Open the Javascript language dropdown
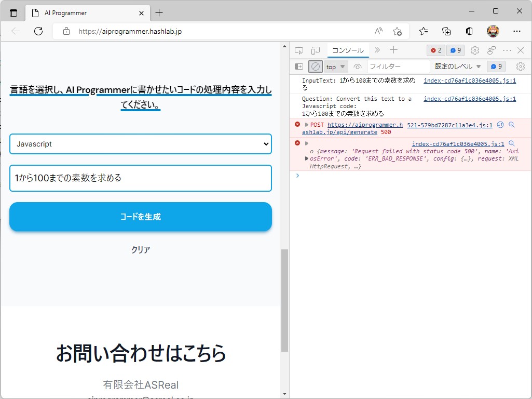The width and height of the screenshot is (532, 399). (x=140, y=144)
